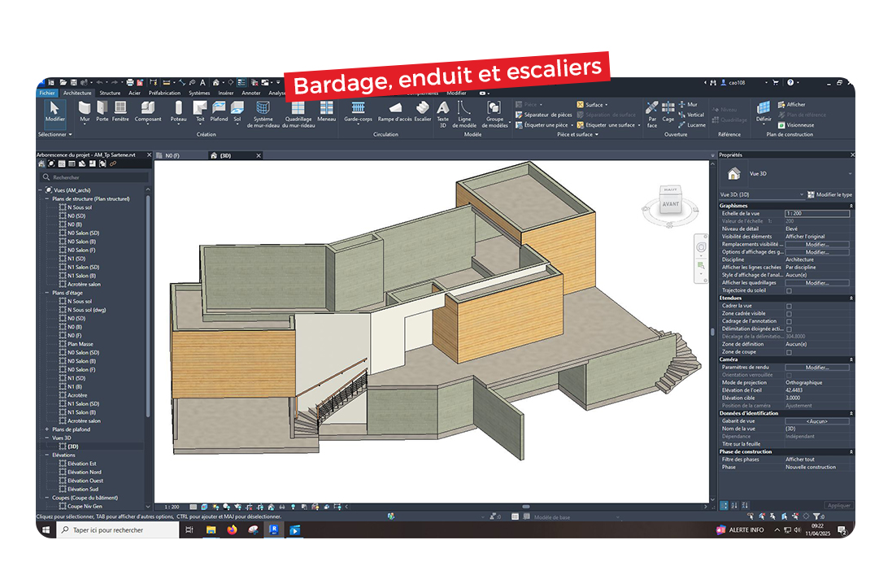The image size is (892, 588).
Task: Expand the Plans de plafond node
Action: click(x=46, y=429)
